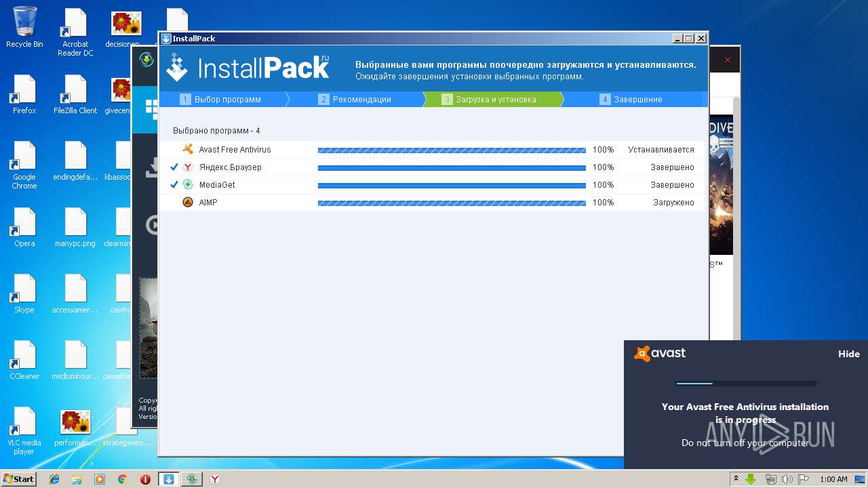Close the background window with red X
Image resolution: width=868 pixels, height=488 pixels.
point(727,60)
